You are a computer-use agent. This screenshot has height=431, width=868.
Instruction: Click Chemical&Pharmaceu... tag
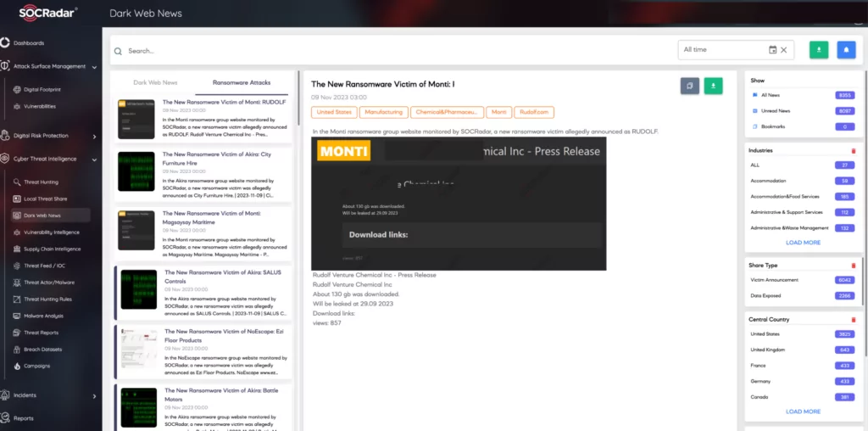(x=448, y=112)
